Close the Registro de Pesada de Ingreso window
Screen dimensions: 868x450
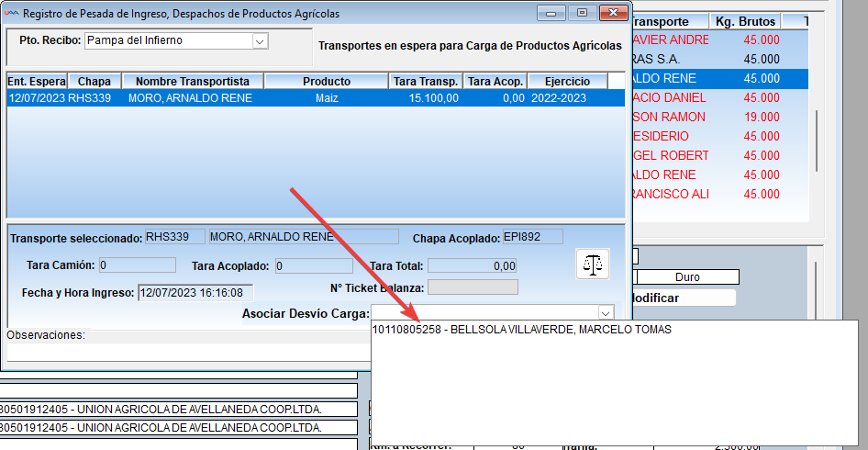[x=612, y=13]
